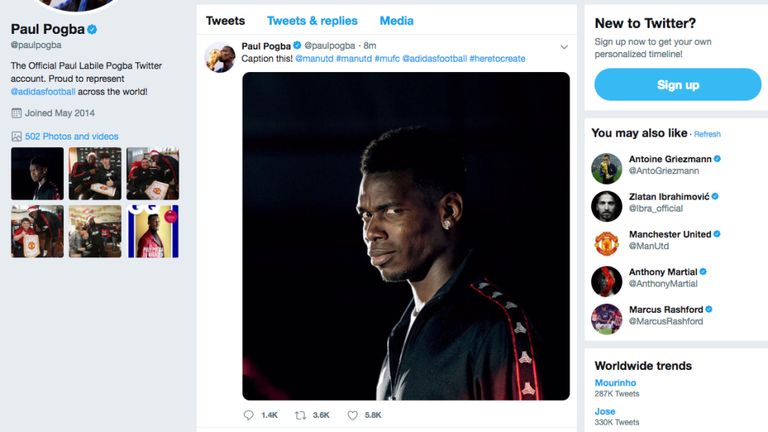Like the tweet with the heart icon
This screenshot has height=432, width=768.
[x=352, y=415]
